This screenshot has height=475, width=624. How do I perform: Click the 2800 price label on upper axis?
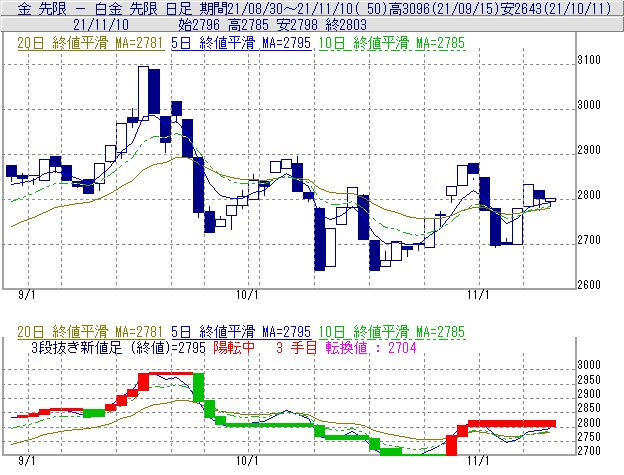tap(589, 195)
